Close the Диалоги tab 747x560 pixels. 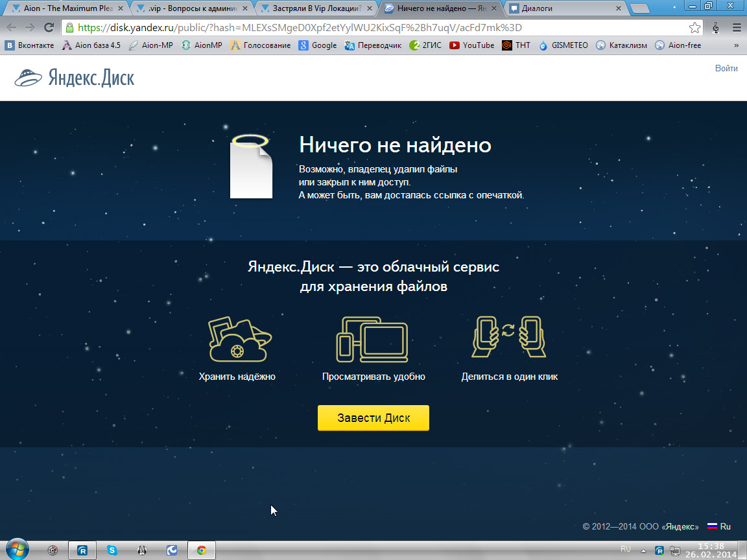coord(619,8)
